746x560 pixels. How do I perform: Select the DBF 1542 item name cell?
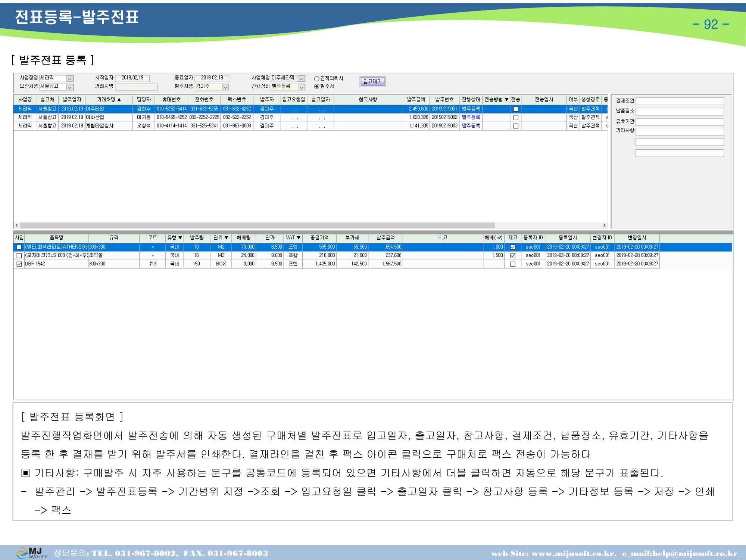coord(56,264)
